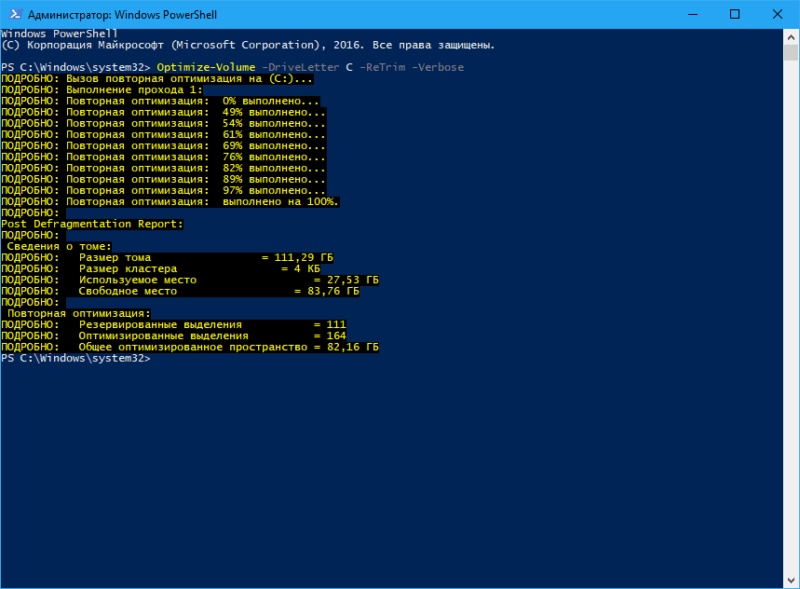Click the scrollbar up arrow
Viewport: 800px width, 589px height.
pyautogui.click(x=791, y=37)
